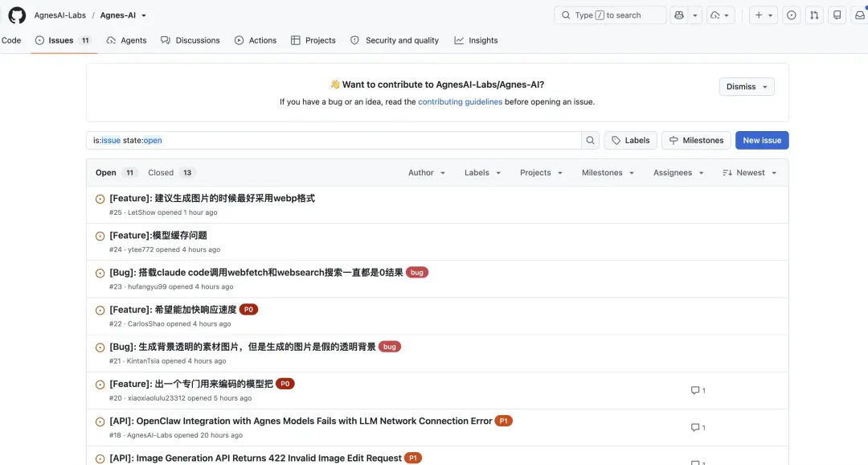This screenshot has height=465, width=868.
Task: Click open-issue icon for issue #23
Action: click(100, 274)
